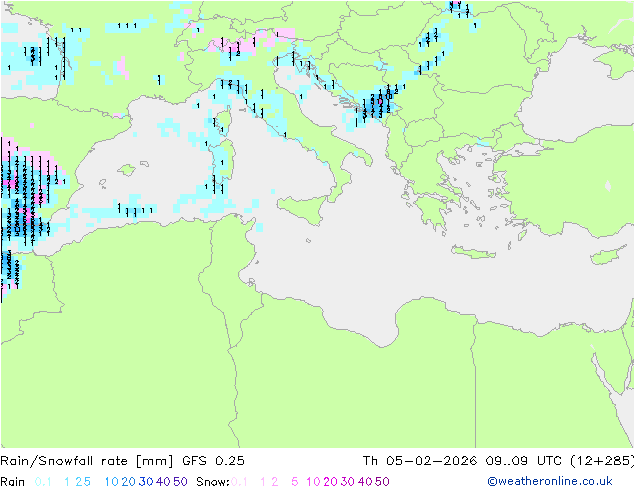Click the snow legend value 30

coord(348,482)
